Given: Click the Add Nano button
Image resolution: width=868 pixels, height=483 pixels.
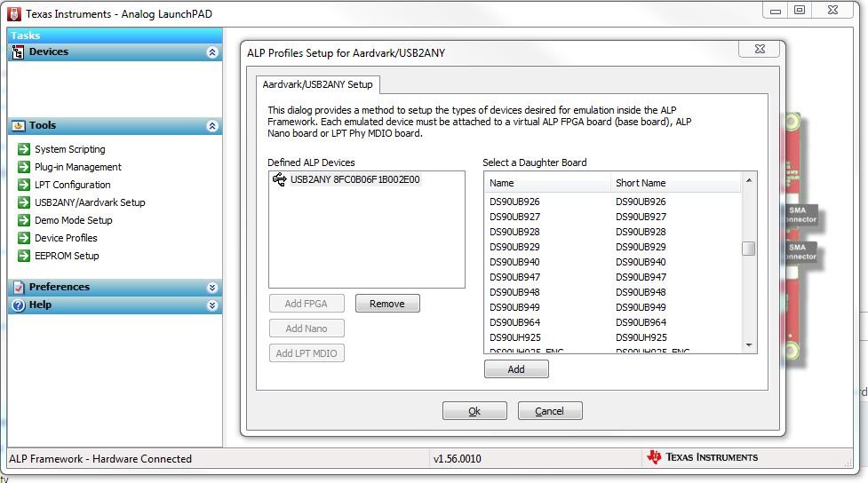Looking at the screenshot, I should point(307,329).
